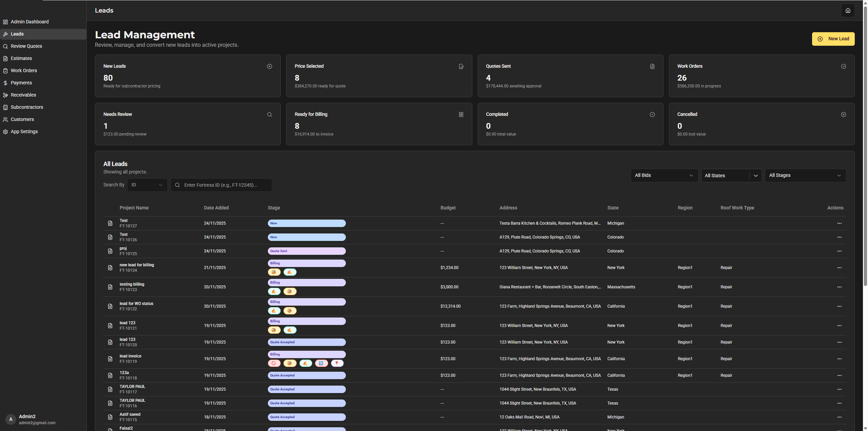Open Subcontractors page
The width and height of the screenshot is (868, 431).
(27, 107)
